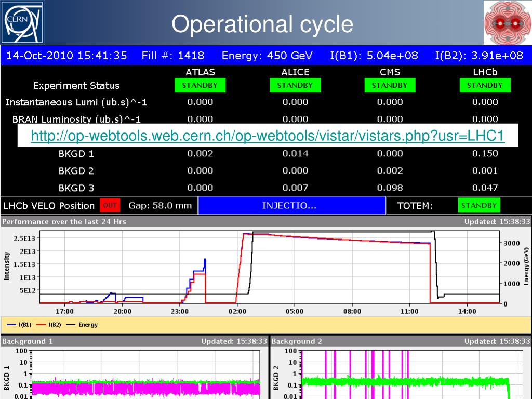The height and width of the screenshot is (399, 532).
Task: Click the 02:00 time axis label
Action: point(237,312)
